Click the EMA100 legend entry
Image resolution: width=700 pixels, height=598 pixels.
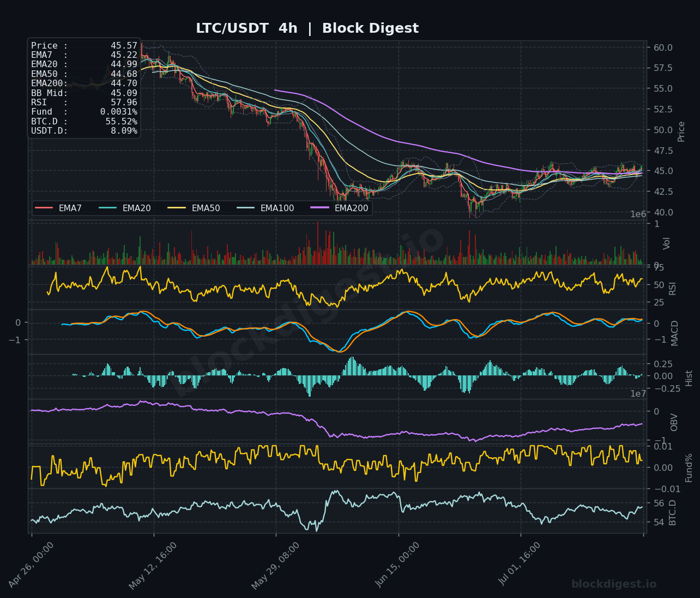tap(265, 208)
